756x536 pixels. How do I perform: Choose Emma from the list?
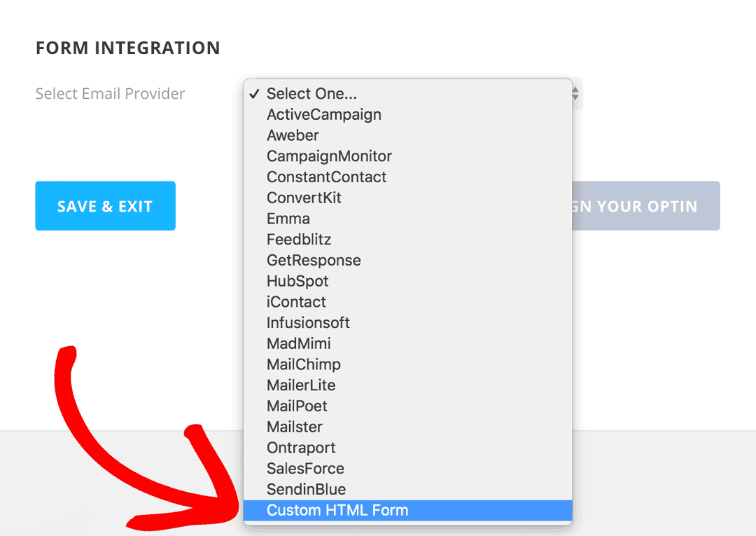point(288,219)
